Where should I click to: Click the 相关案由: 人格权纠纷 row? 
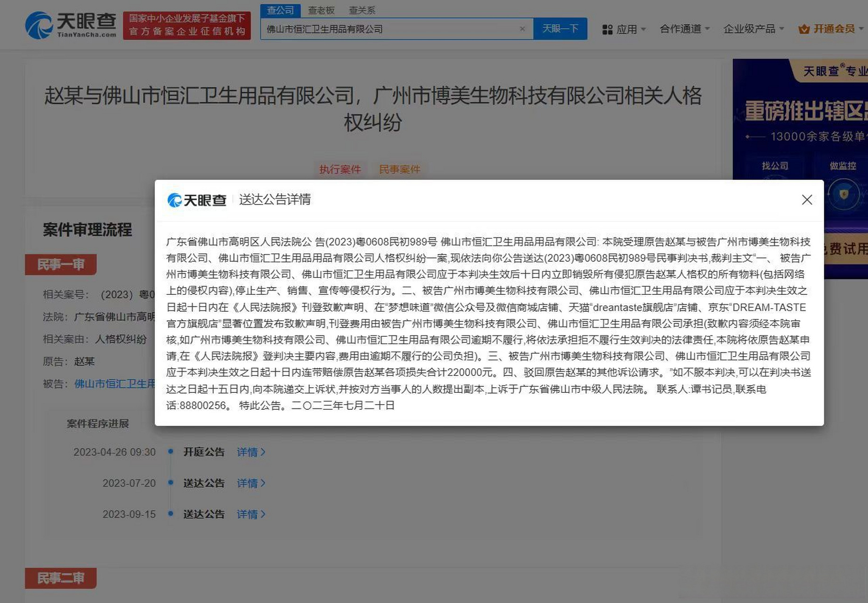pos(95,339)
